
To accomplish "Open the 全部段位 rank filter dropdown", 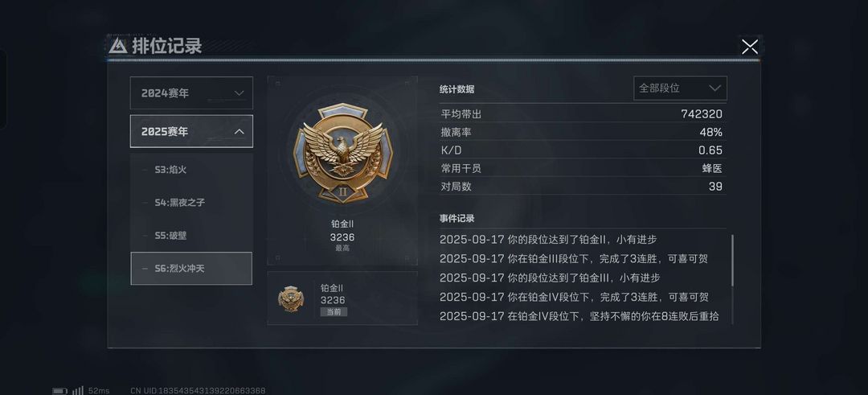I will 681,88.
